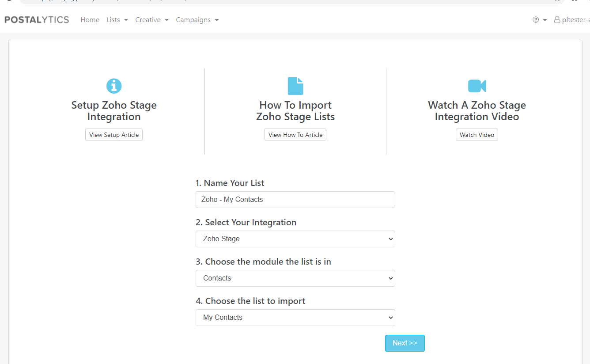Click the list name input field
This screenshot has width=590, height=364.
coord(295,200)
